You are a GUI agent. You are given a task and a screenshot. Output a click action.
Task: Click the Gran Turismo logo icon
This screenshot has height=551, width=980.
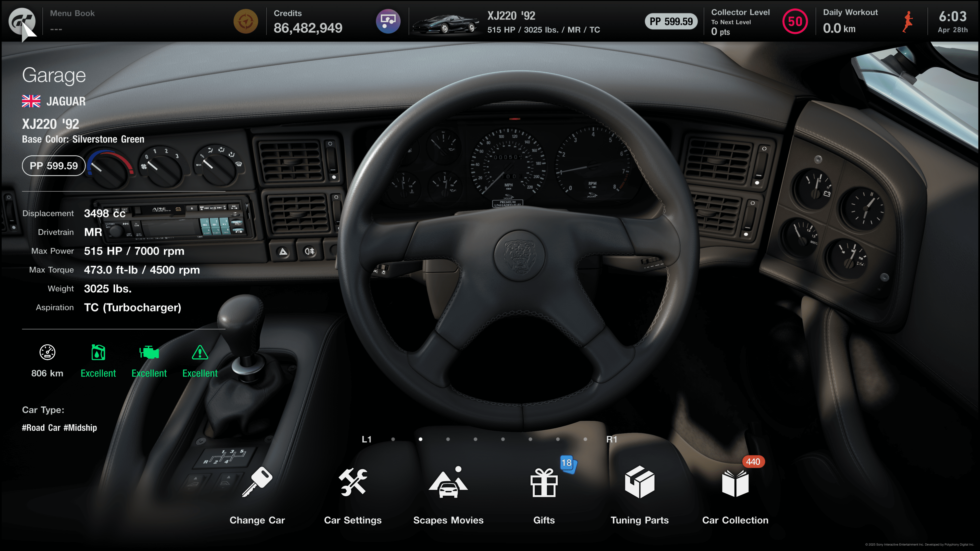click(x=22, y=21)
